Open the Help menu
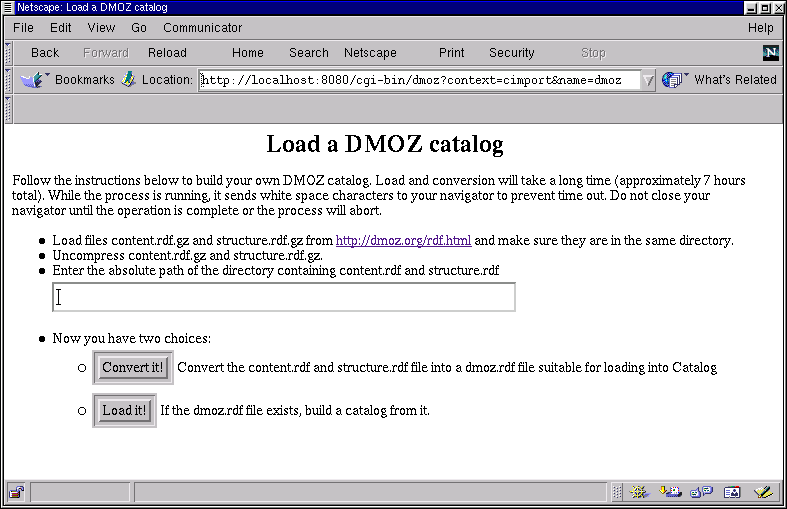 (760, 28)
